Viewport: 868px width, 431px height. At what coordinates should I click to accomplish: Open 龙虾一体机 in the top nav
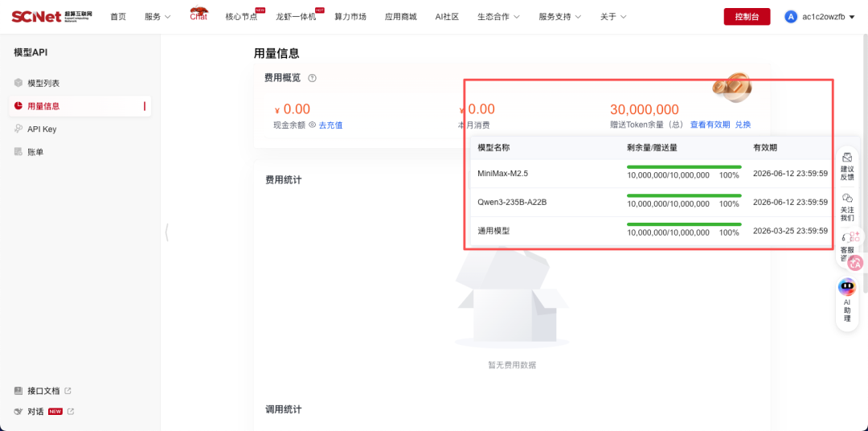point(296,17)
